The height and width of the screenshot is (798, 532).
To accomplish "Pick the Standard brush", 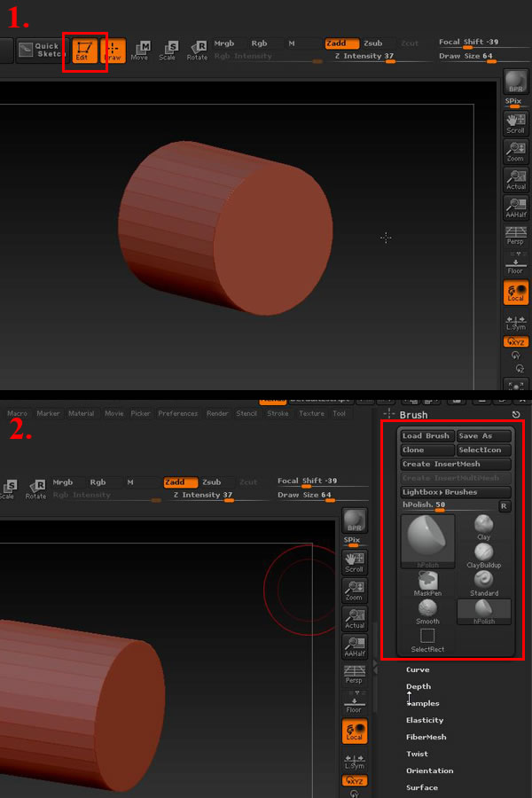I will coord(483,583).
